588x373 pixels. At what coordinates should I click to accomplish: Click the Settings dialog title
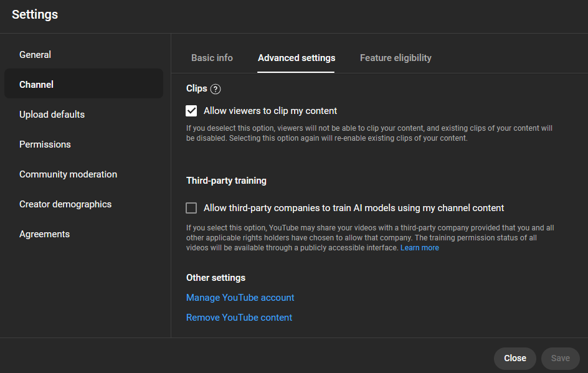pos(35,14)
